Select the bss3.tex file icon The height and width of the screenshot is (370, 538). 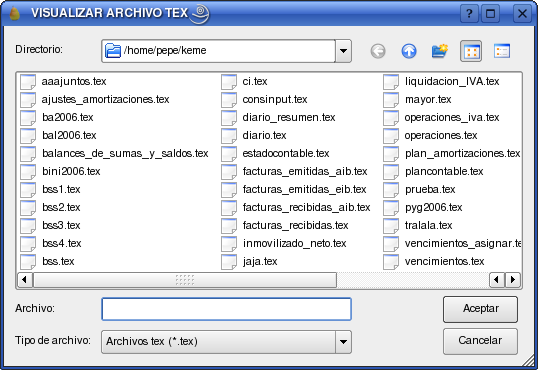coord(28,226)
